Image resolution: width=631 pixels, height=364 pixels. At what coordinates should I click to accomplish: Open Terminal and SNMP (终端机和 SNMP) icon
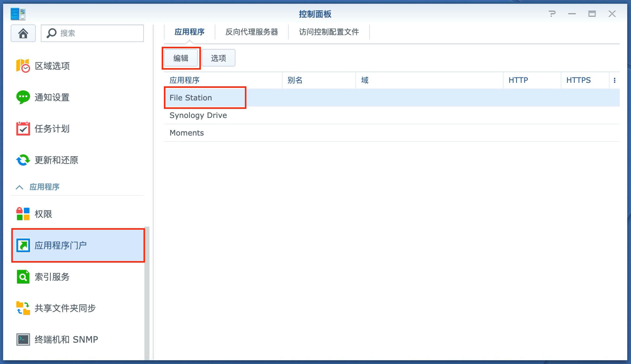[23, 340]
